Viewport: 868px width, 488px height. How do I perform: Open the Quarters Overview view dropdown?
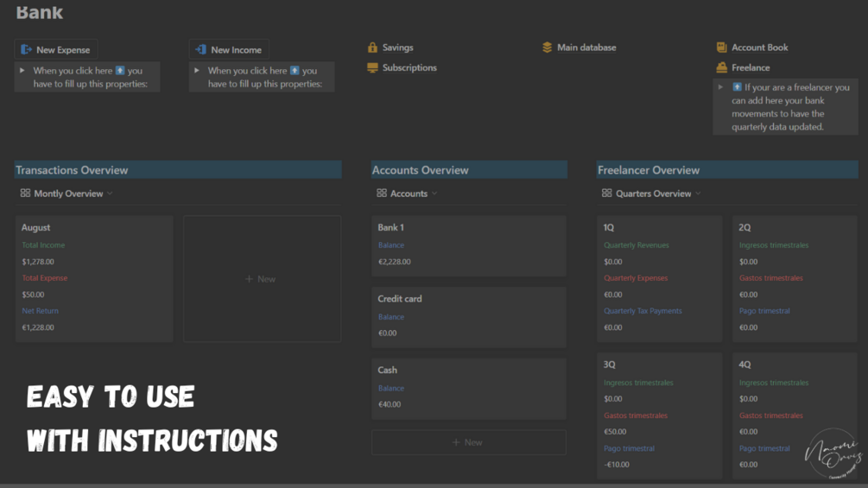pos(698,193)
